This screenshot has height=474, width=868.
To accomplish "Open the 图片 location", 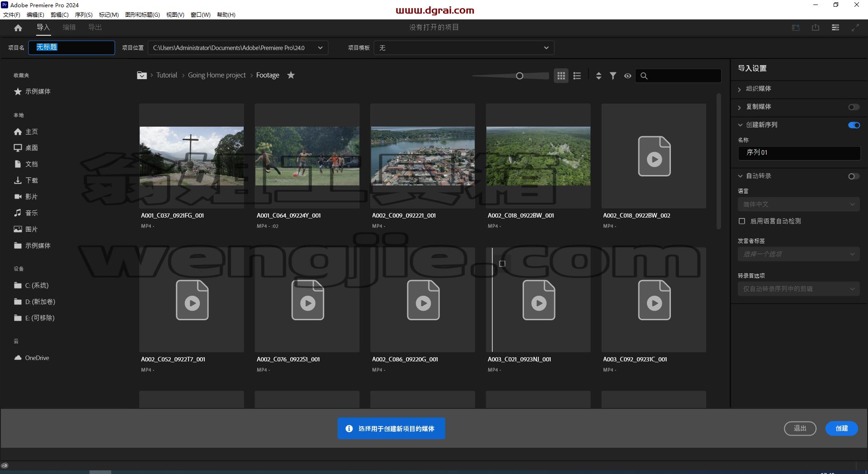I will pyautogui.click(x=26, y=229).
